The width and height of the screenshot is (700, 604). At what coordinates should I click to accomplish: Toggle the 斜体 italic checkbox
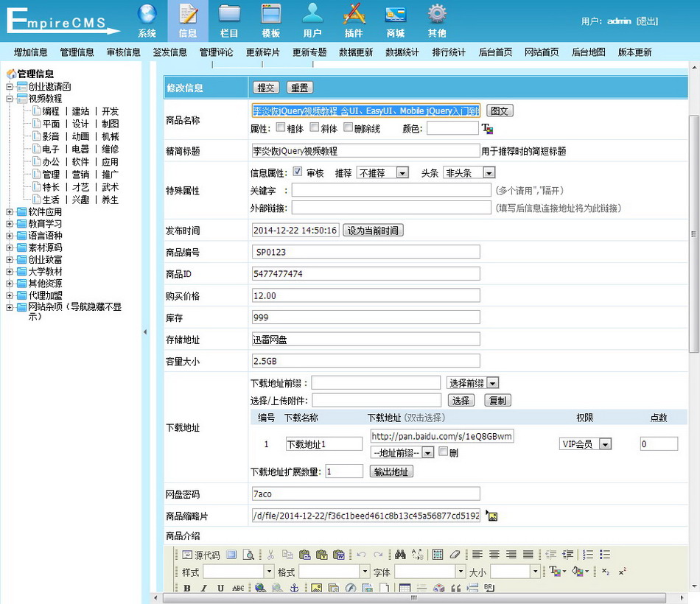315,127
